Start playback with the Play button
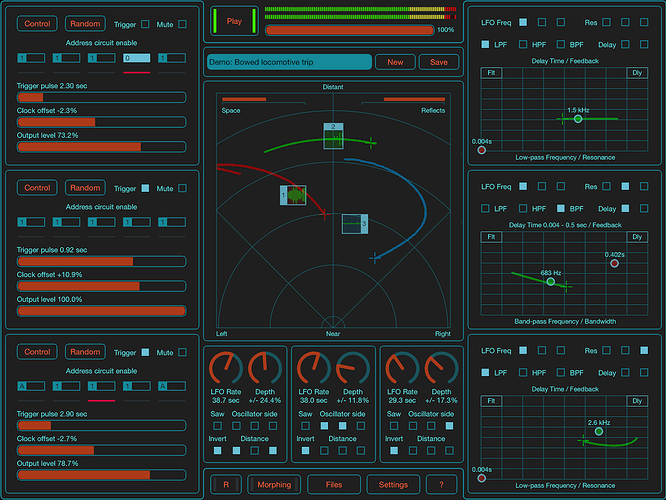The image size is (666, 500). [234, 21]
